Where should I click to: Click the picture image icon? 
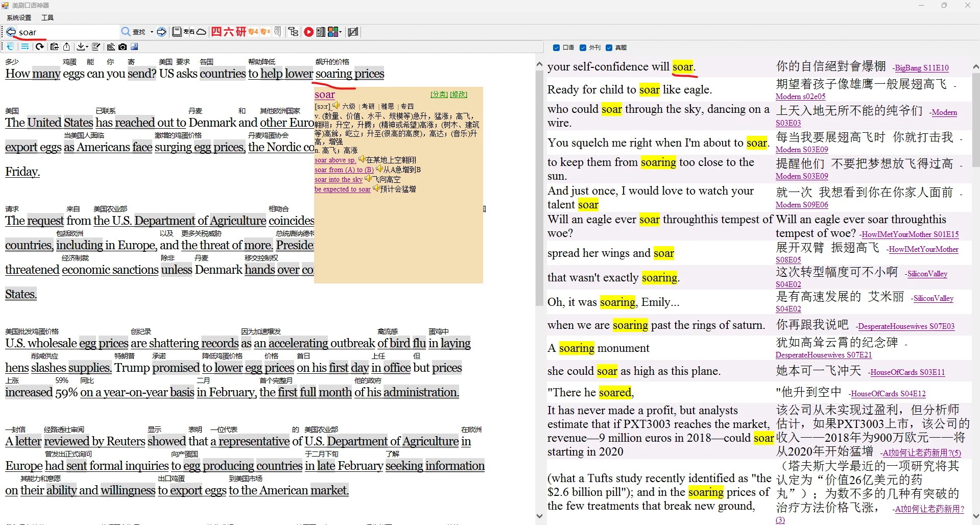(x=134, y=46)
